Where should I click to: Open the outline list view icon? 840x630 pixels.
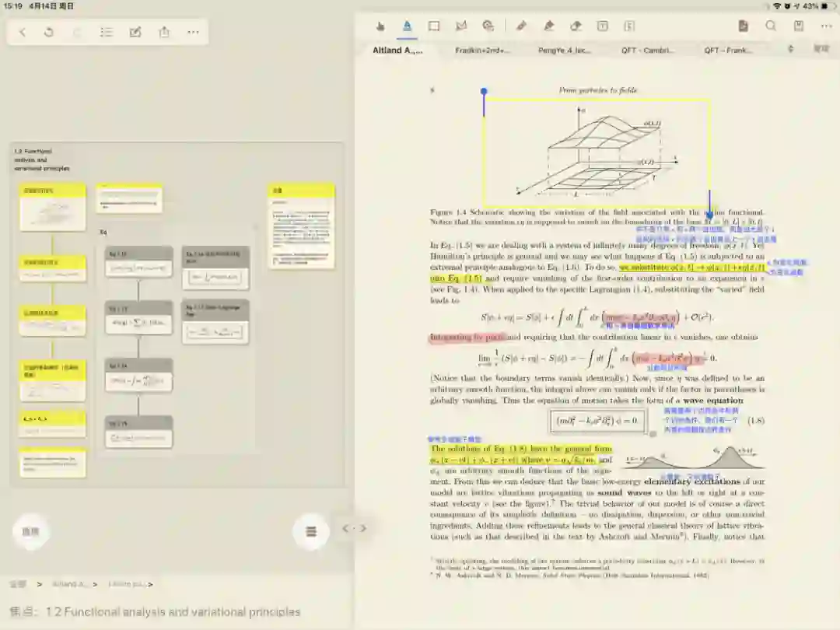point(107,32)
